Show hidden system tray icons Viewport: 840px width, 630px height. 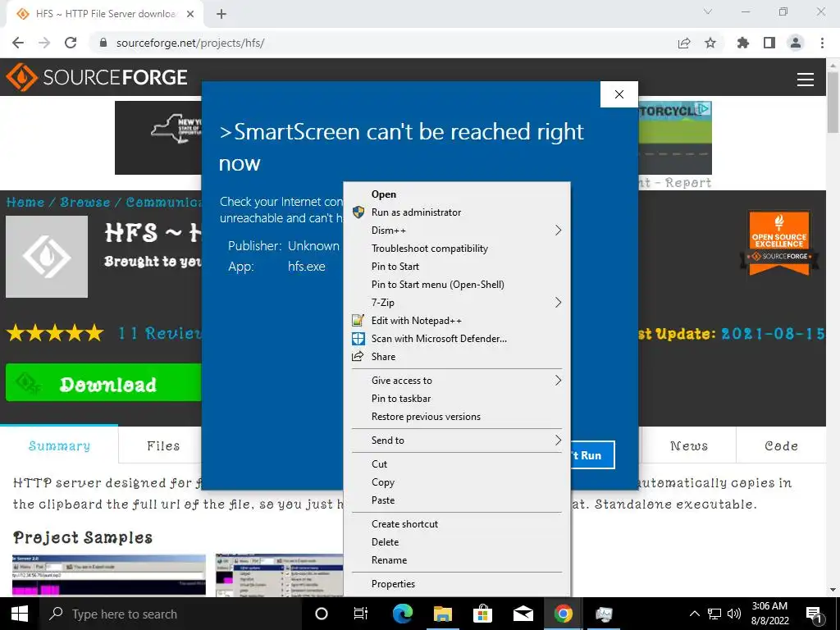pos(694,614)
